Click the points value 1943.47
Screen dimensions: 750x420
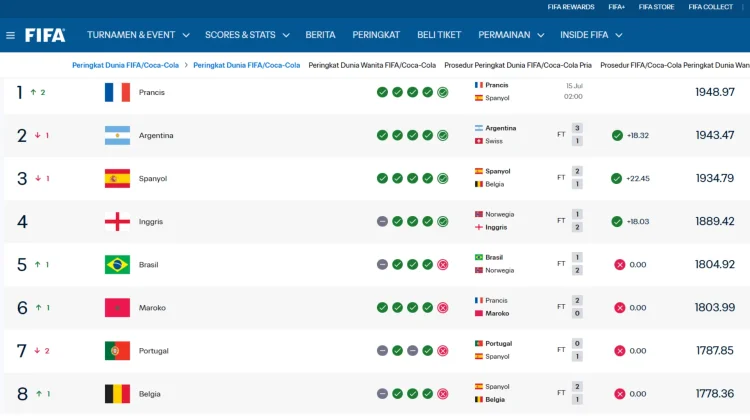click(x=715, y=135)
